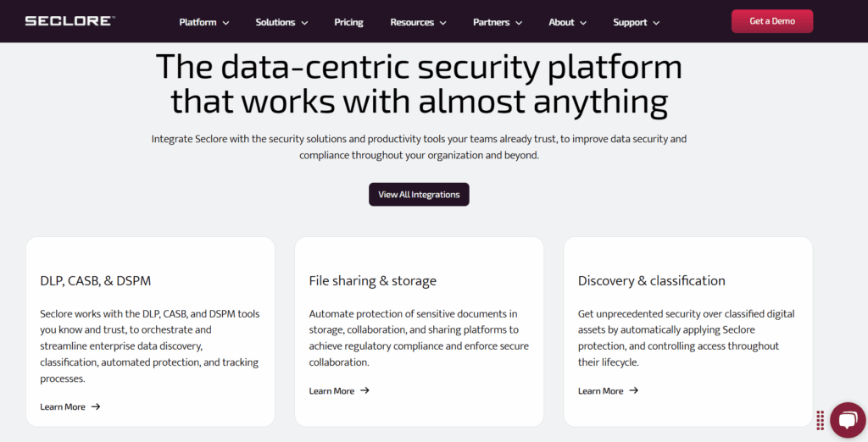Click the View All Integrations button
This screenshot has width=868, height=442.
click(x=419, y=195)
